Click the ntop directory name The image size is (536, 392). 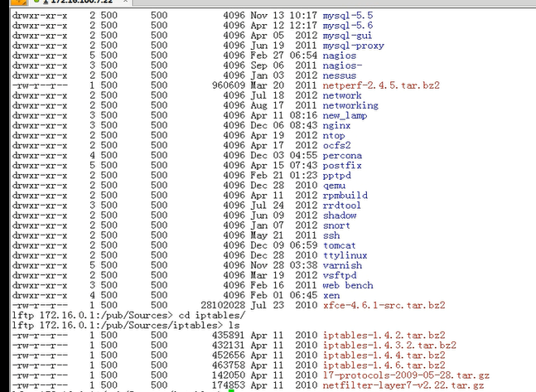pos(334,135)
